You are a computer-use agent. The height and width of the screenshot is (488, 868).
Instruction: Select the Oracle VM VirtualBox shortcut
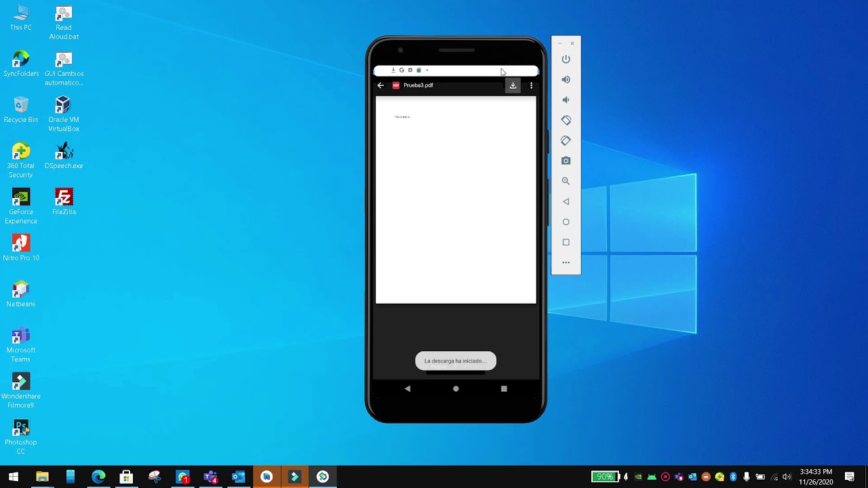pos(64,115)
